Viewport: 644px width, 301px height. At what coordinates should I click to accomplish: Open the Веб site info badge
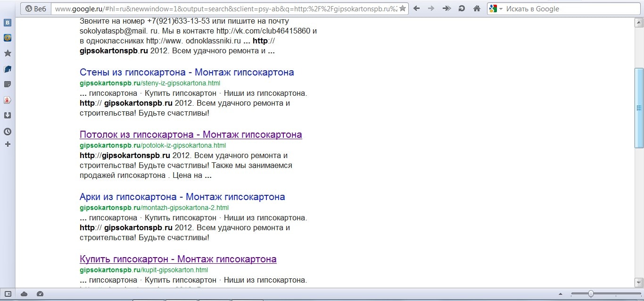click(x=36, y=8)
